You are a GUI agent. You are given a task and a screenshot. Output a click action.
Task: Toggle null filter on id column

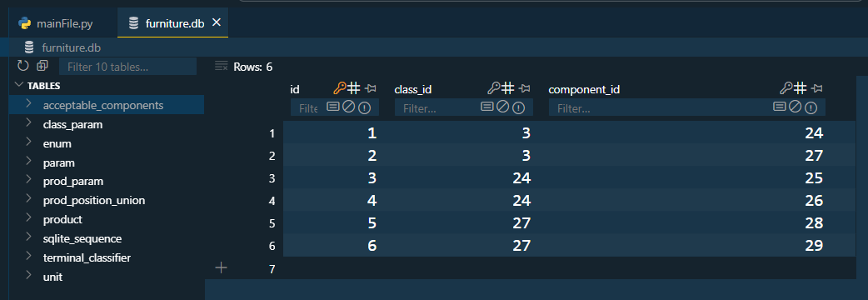[x=348, y=107]
